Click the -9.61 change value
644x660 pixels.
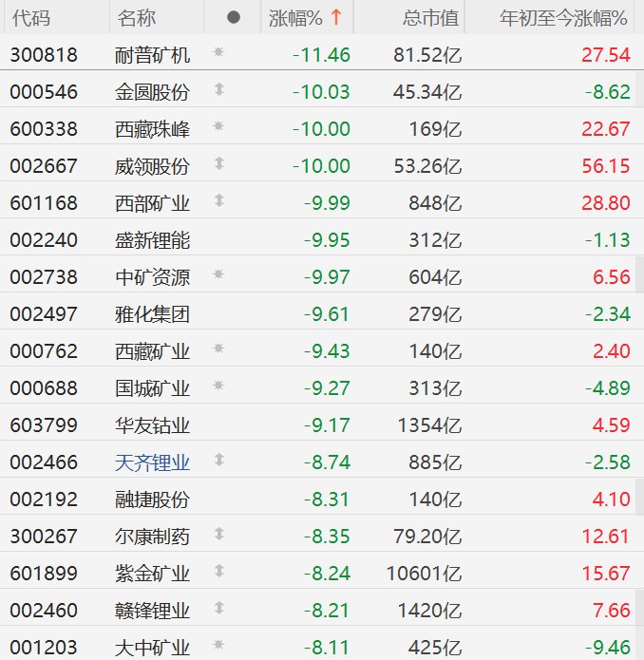point(327,314)
